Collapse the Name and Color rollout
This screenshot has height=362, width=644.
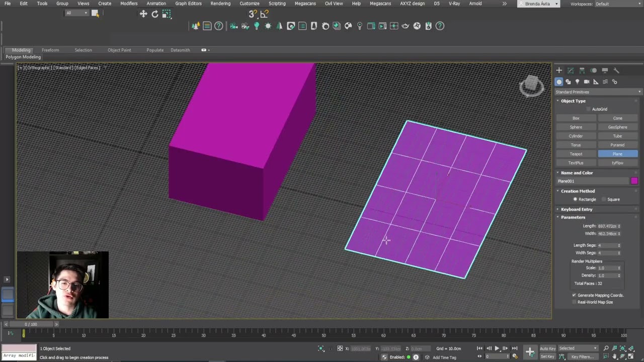[577, 173]
